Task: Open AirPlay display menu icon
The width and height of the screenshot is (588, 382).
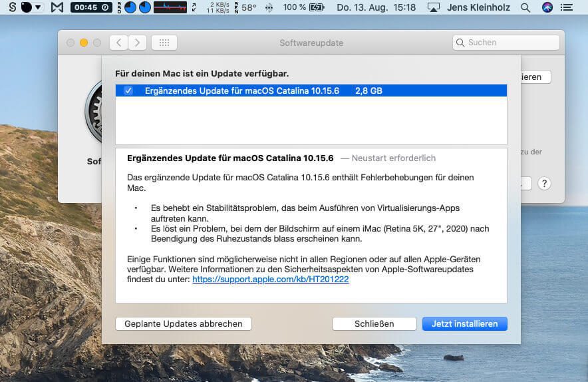Action: tap(434, 7)
